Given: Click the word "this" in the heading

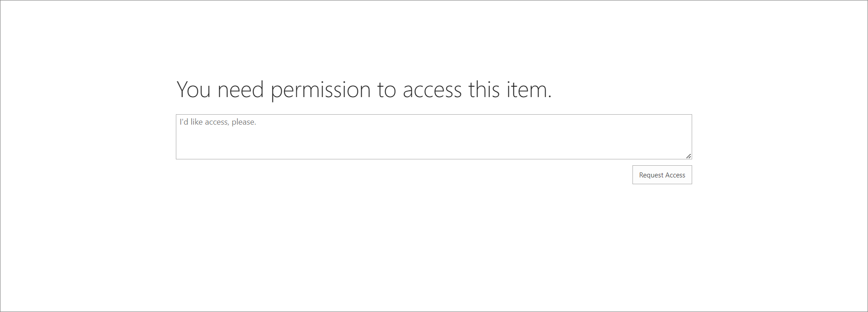Looking at the screenshot, I should coord(484,89).
